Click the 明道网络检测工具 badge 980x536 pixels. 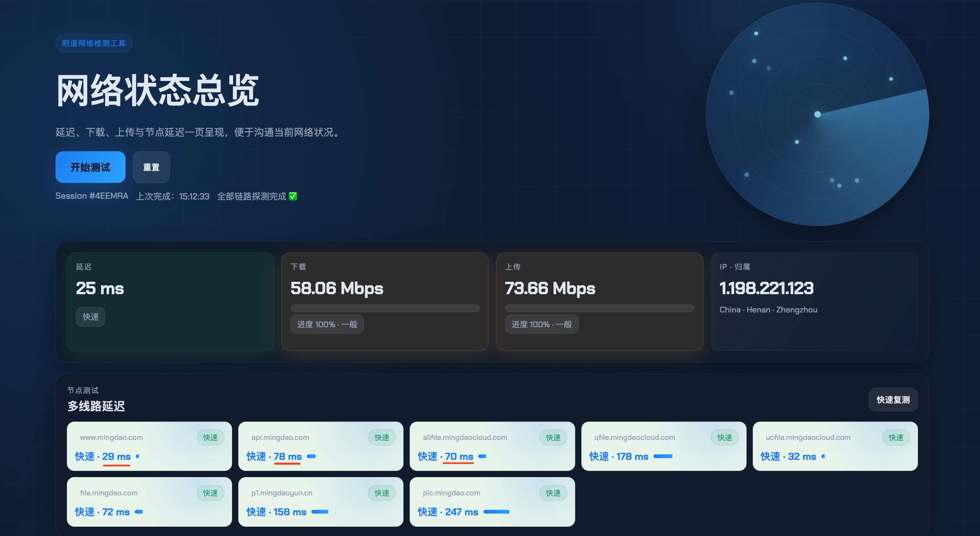coord(93,43)
